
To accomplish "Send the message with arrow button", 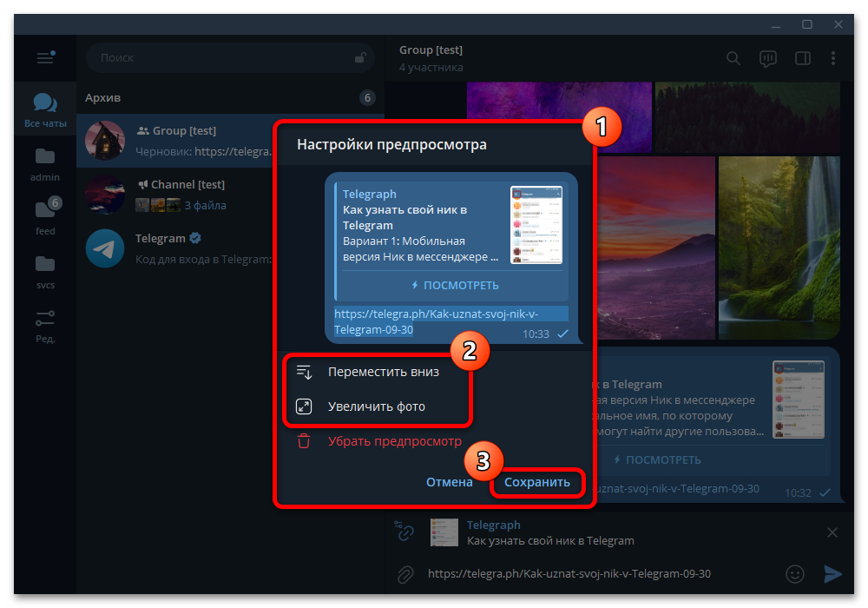I will point(832,574).
